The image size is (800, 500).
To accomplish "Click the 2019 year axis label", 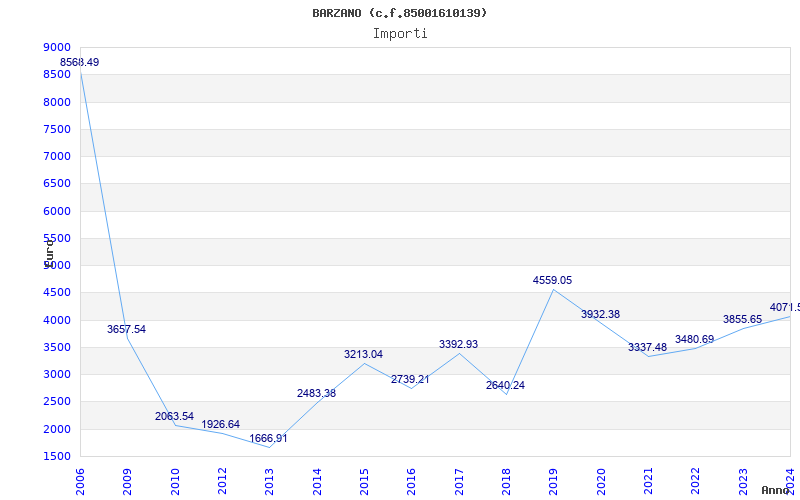I will coord(554,480).
